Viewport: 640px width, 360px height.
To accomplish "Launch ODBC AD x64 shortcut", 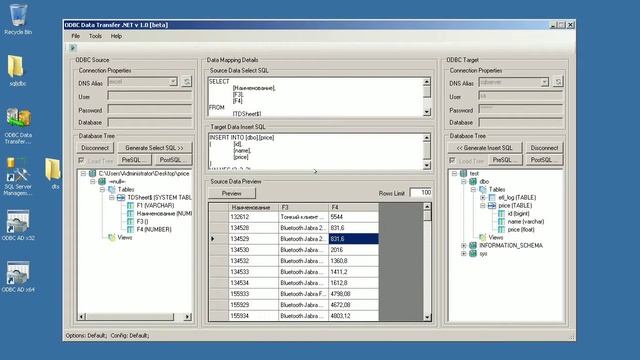I will (18, 277).
